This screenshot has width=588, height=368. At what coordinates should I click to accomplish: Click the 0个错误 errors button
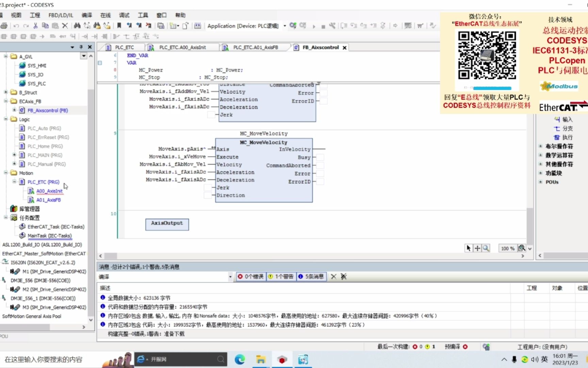click(251, 277)
